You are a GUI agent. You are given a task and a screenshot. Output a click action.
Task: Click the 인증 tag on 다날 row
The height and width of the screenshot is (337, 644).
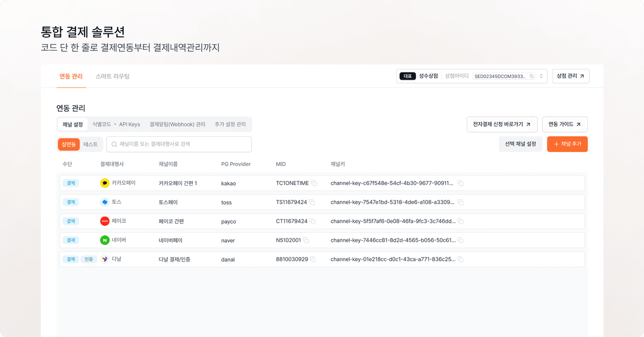point(88,260)
